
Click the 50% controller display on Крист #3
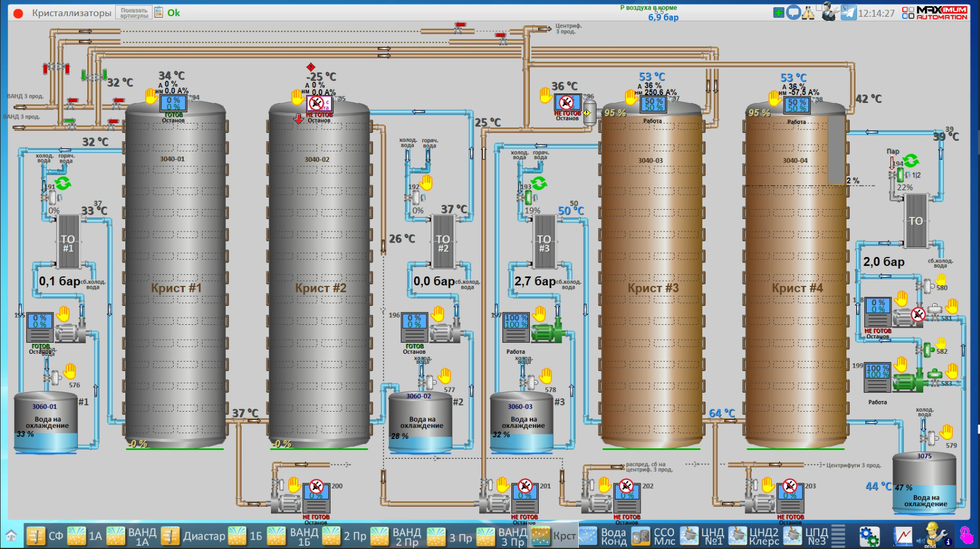pos(654,104)
